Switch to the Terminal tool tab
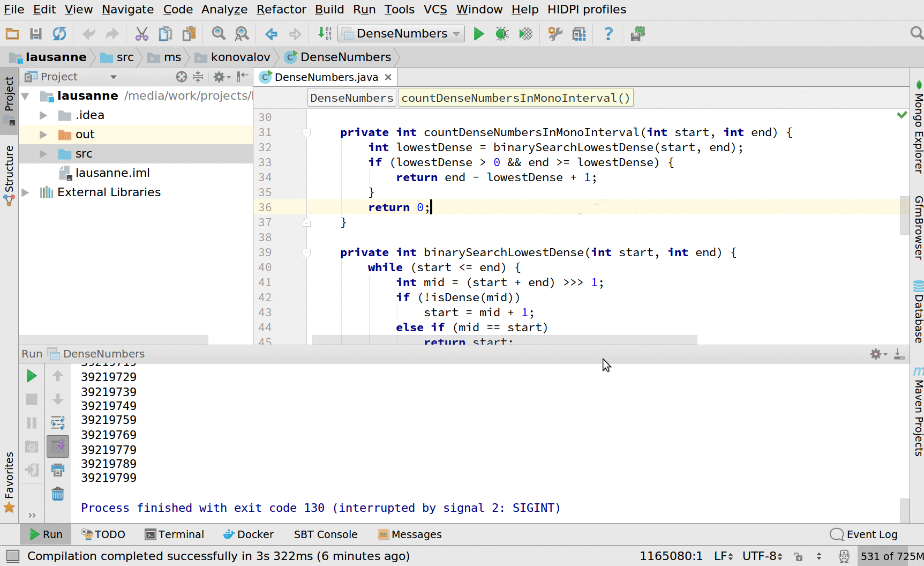Image resolution: width=924 pixels, height=566 pixels. pyautogui.click(x=175, y=534)
